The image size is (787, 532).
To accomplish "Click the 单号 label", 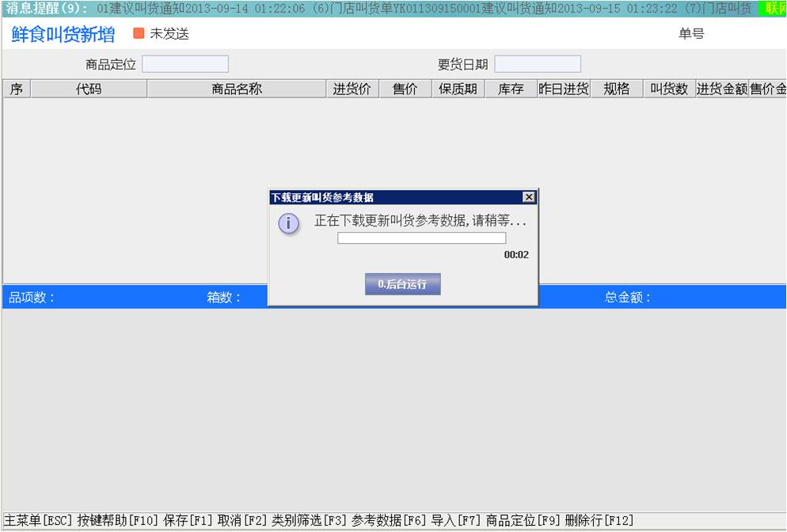I will 692,33.
